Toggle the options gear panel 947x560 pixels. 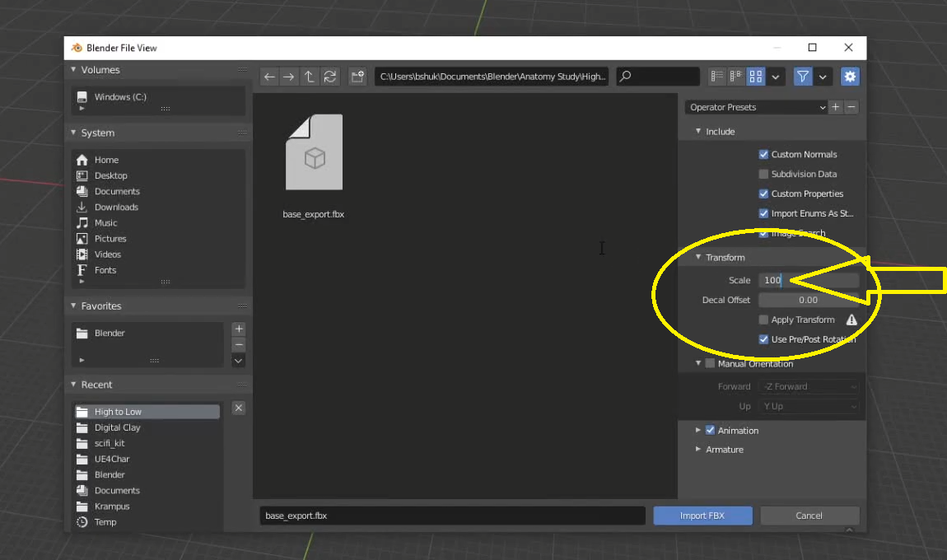[x=850, y=77]
